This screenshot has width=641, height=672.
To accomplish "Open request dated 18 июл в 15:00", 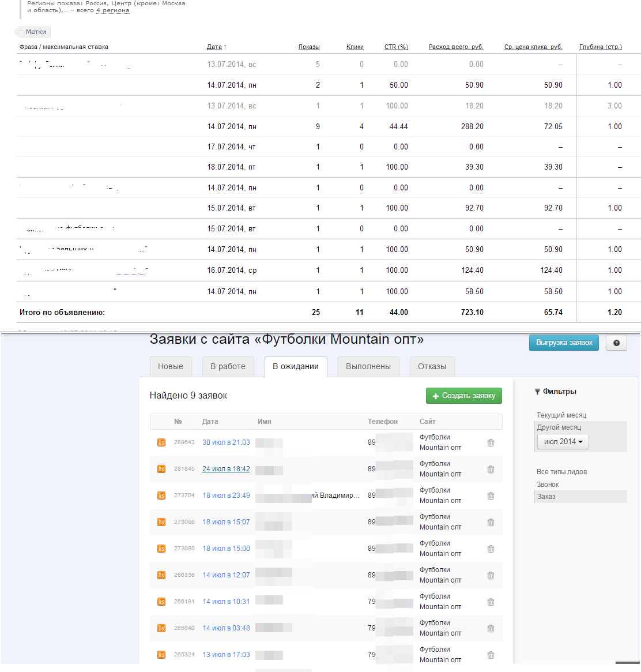I will [x=226, y=549].
